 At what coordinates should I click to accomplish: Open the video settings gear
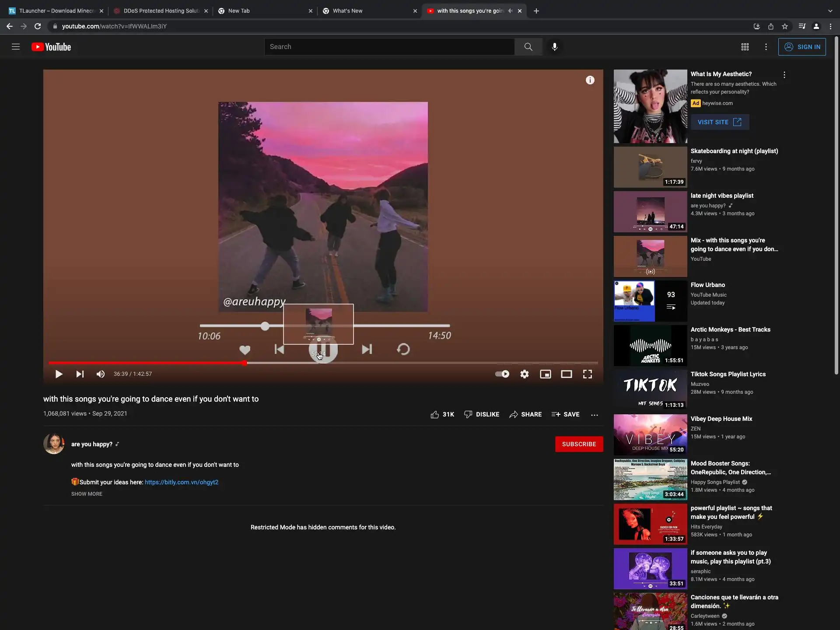pyautogui.click(x=524, y=374)
